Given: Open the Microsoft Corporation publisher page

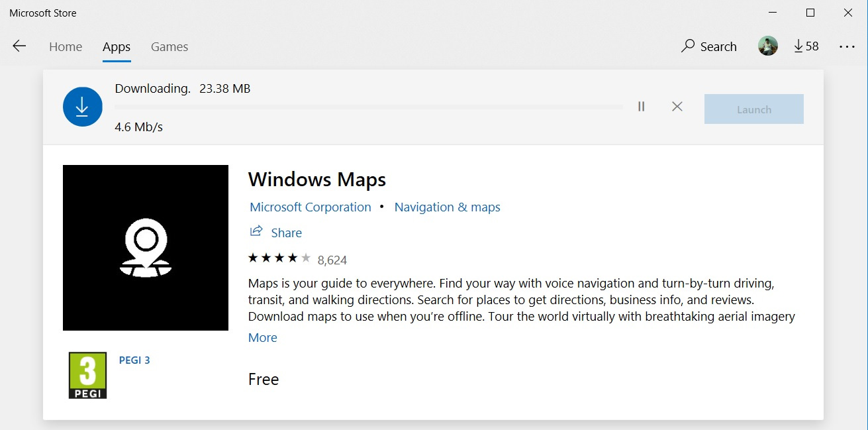Looking at the screenshot, I should (x=310, y=207).
